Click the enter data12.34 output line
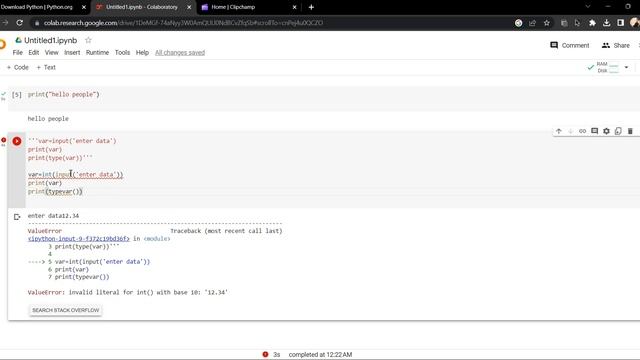640x360 pixels. (x=53, y=216)
